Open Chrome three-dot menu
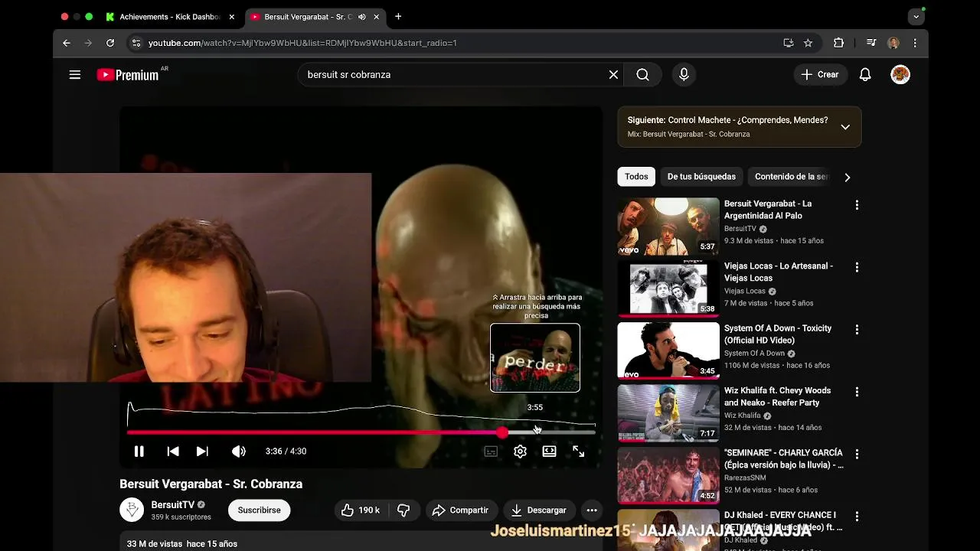Screen dimensions: 980x551 tap(915, 43)
